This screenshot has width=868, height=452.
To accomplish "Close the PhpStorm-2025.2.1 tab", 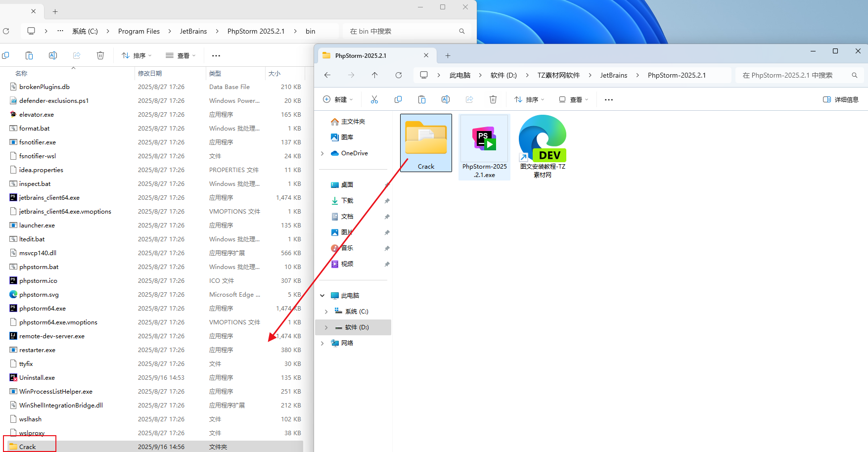I will click(426, 55).
